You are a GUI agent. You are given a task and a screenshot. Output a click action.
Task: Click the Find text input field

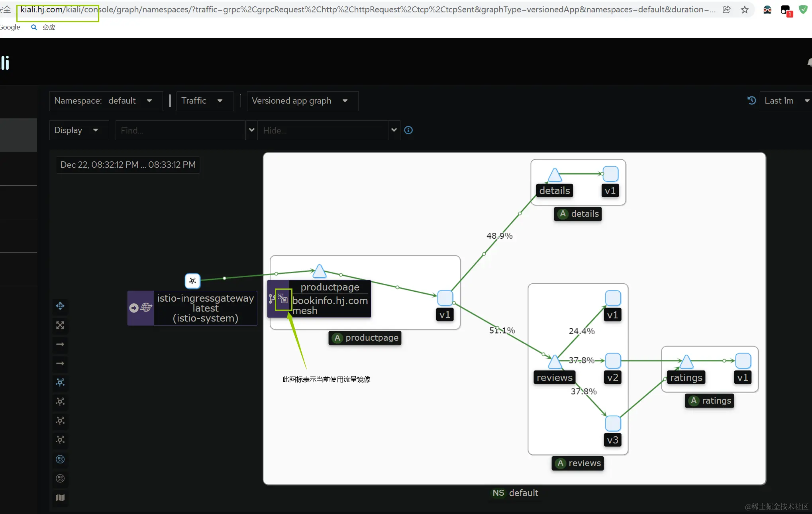[x=180, y=130]
